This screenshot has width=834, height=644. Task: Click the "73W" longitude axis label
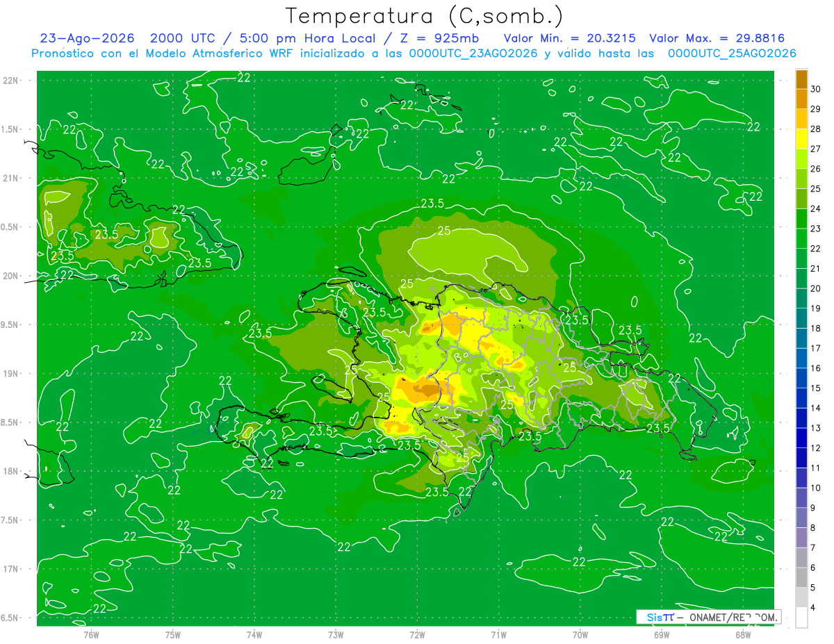336,634
